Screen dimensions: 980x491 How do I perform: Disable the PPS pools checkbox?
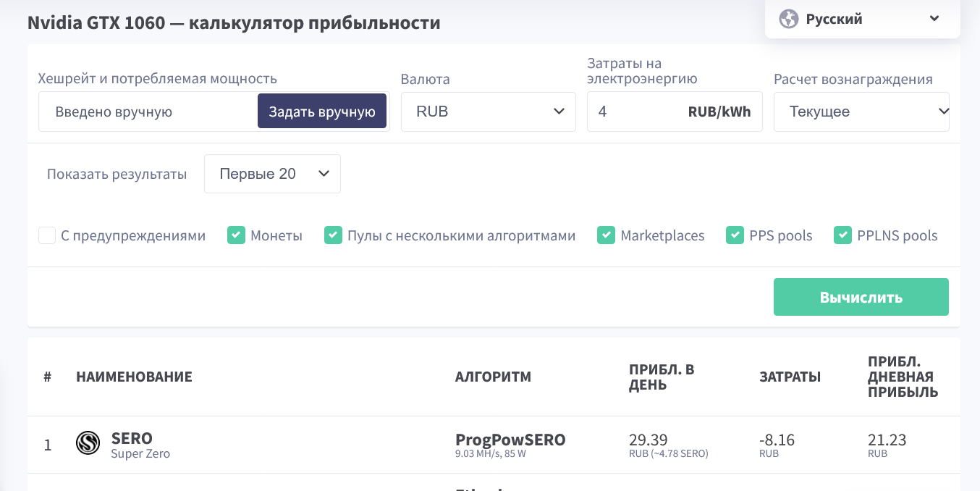point(735,235)
